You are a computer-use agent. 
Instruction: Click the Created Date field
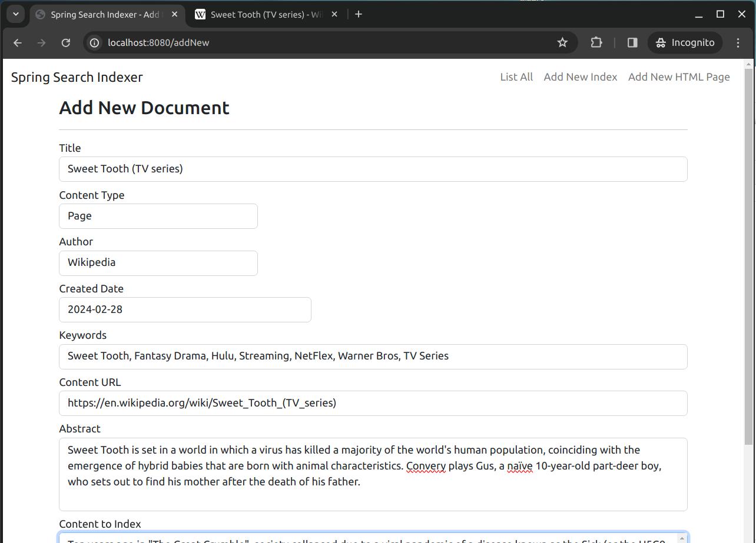click(x=185, y=309)
